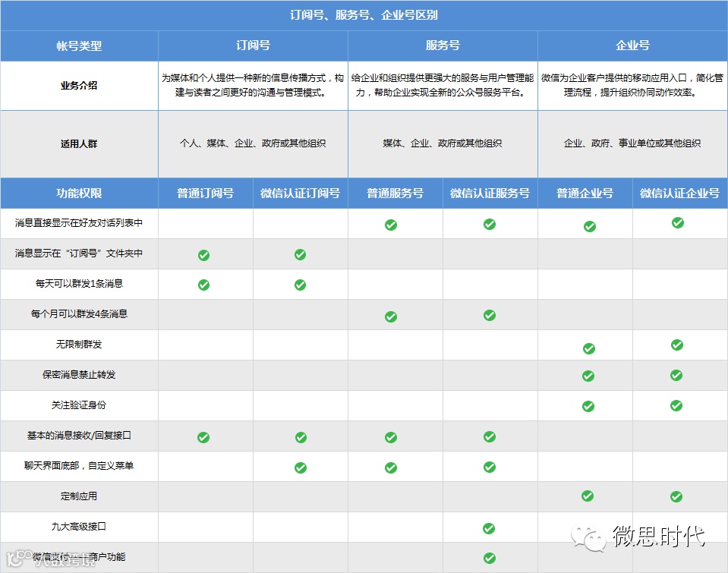Click 普通企业号 checkmark in 关注验证身份 row
Screen dimensions: 728x573
click(x=588, y=406)
